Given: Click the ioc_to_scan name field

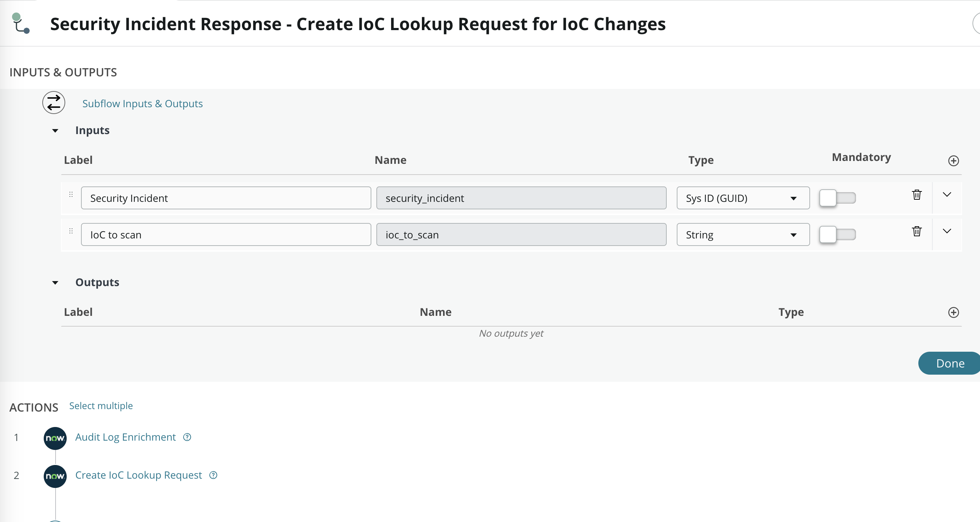Looking at the screenshot, I should pos(521,234).
